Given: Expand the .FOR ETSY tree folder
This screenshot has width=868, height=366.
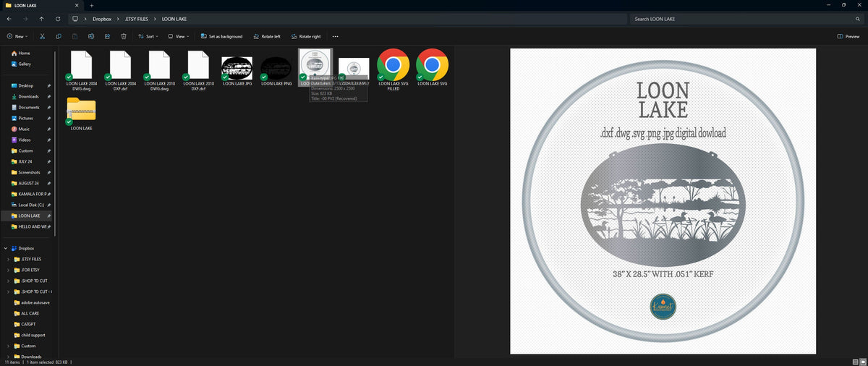Looking at the screenshot, I should click(8, 270).
